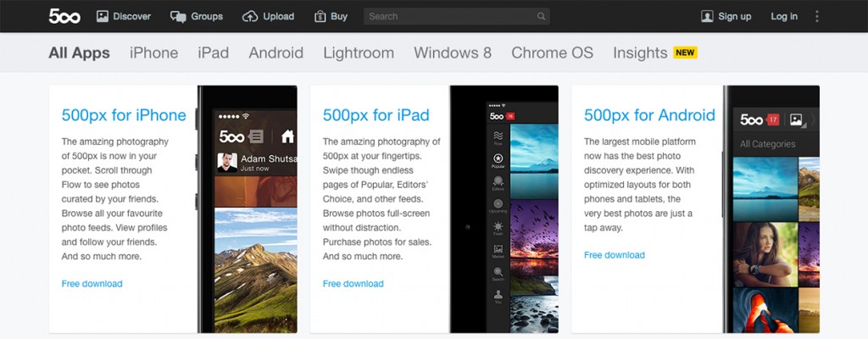868x339 pixels.
Task: Click Free download under iPad card
Action: [353, 284]
